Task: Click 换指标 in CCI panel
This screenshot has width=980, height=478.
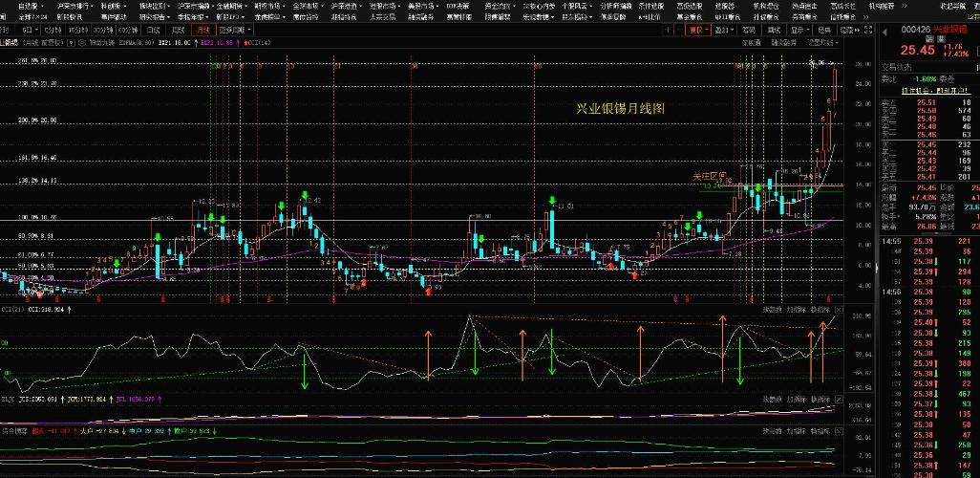Action: point(820,309)
